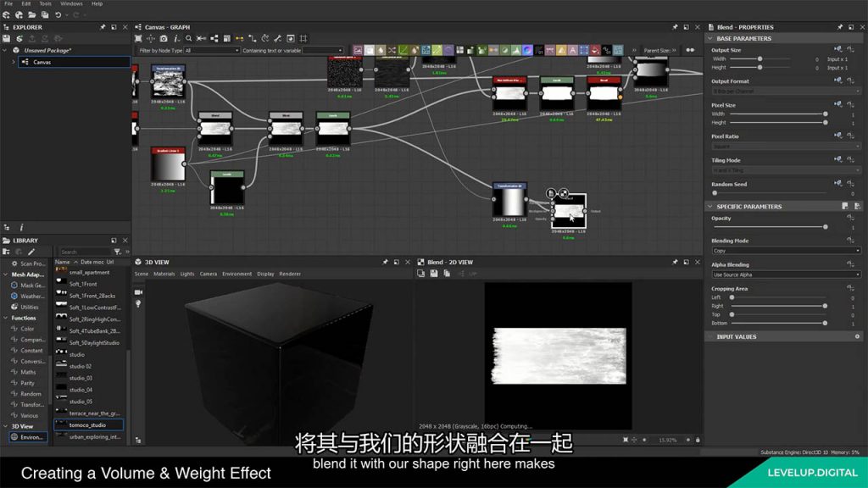This screenshot has height=488, width=868.
Task: Open the Help menu
Action: (x=97, y=3)
